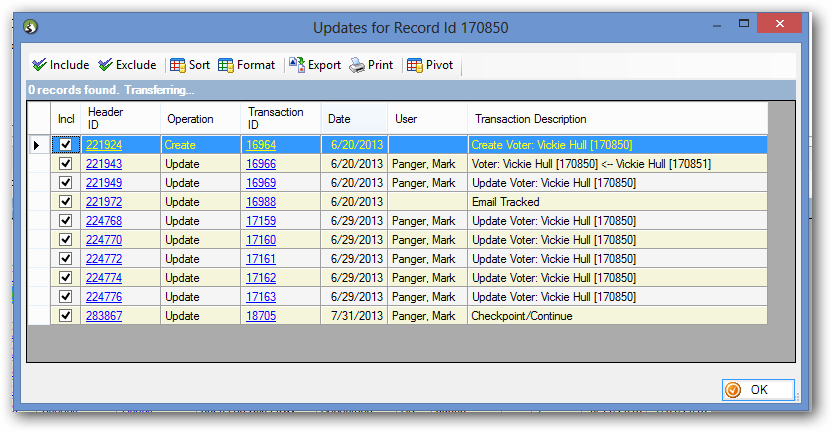The width and height of the screenshot is (832, 432).
Task: Open the Pivot tool
Action: tap(414, 65)
